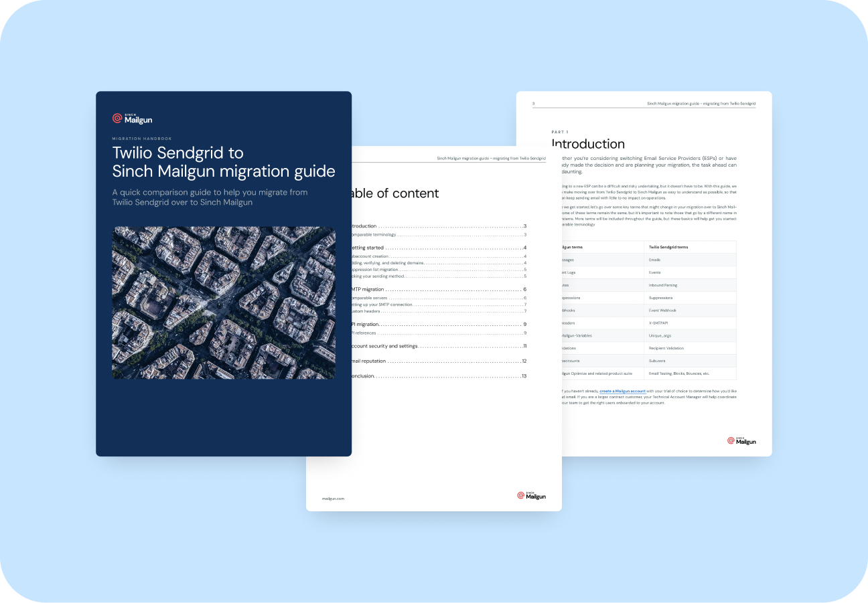Select the 'MIGRATION HANDBOOK' label on the cover
Image resolution: width=868 pixels, height=603 pixels.
click(142, 139)
